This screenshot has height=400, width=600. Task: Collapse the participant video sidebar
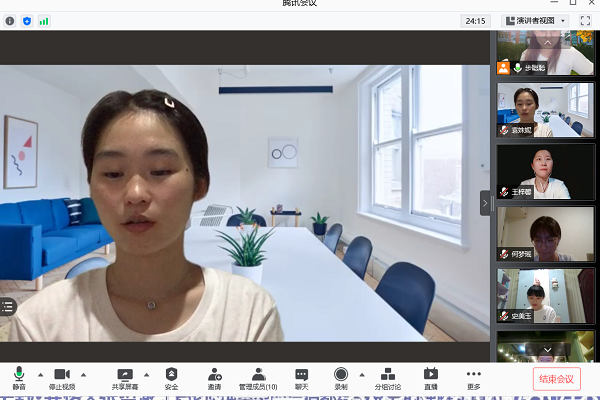pyautogui.click(x=486, y=202)
